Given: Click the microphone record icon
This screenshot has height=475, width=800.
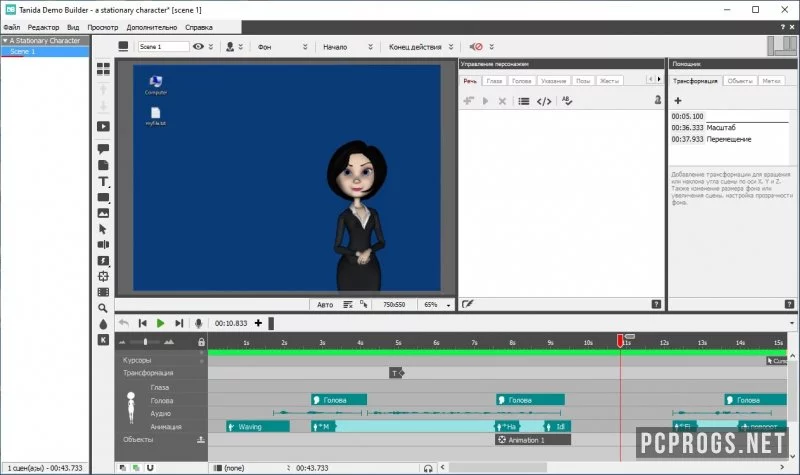Looking at the screenshot, I should (198, 323).
